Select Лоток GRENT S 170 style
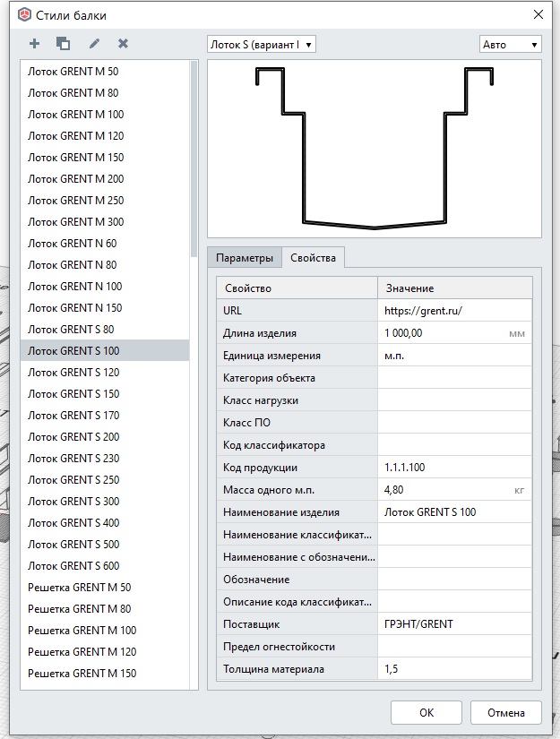560x739 pixels. [105, 416]
